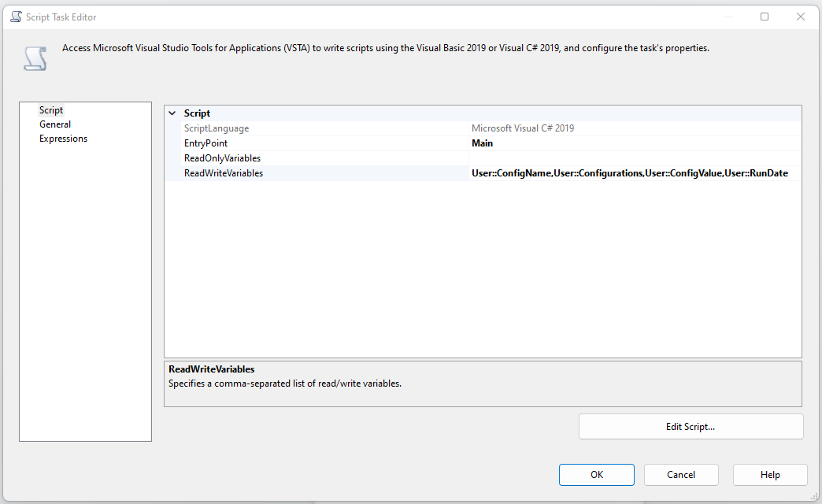Select the EntryPoint property label

(205, 143)
